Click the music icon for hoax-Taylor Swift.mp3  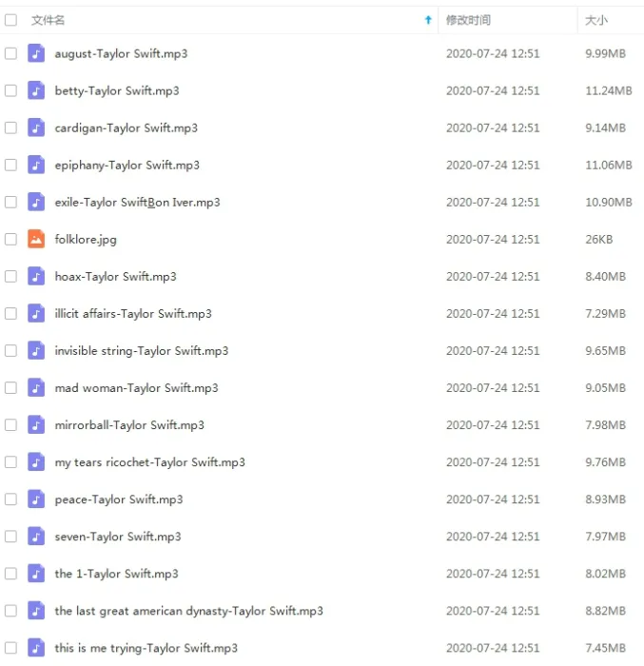click(x=36, y=277)
